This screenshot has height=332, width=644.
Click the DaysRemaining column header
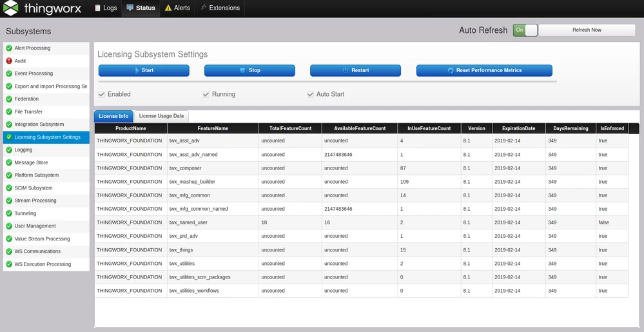tap(571, 128)
